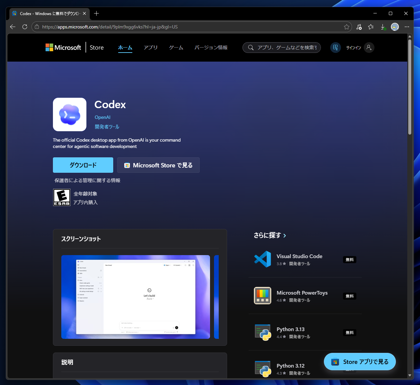Click the Microsoft PowerToys icon
The image size is (420, 385).
[263, 296]
